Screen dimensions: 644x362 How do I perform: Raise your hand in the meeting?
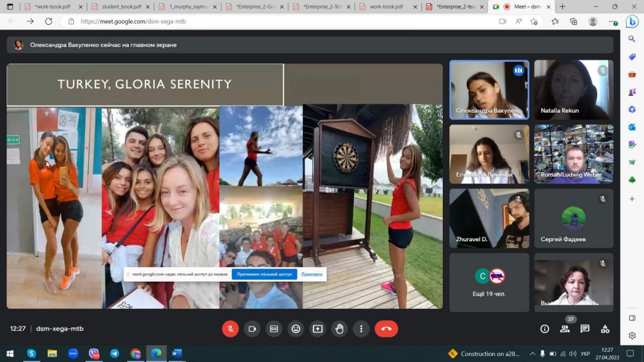tap(339, 329)
